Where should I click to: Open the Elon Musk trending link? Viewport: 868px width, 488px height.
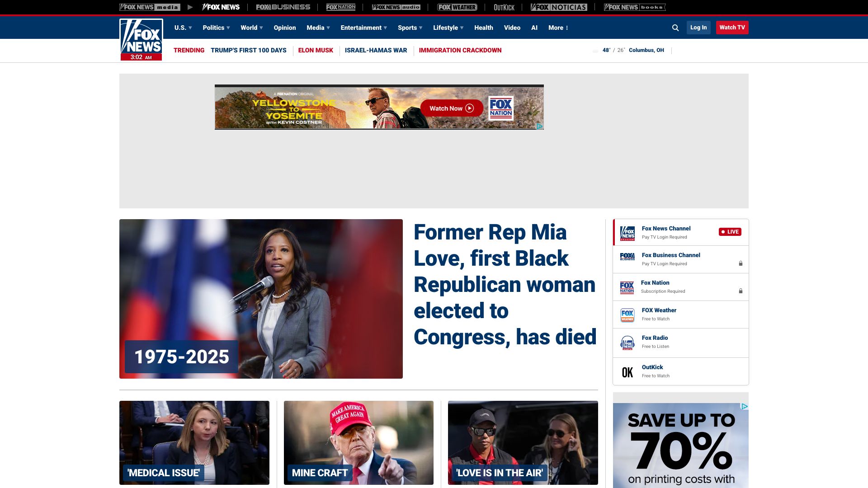[x=316, y=50]
